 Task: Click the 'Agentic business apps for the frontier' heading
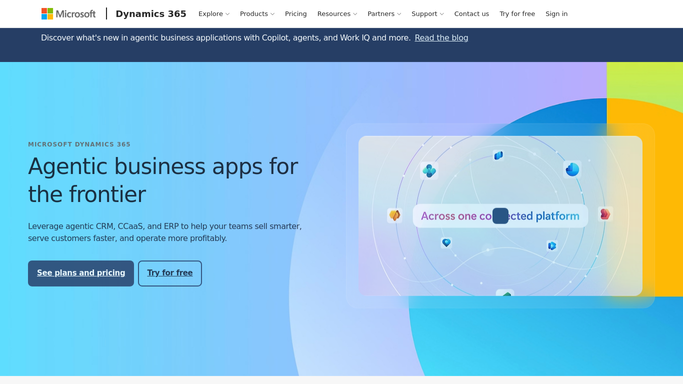163,180
